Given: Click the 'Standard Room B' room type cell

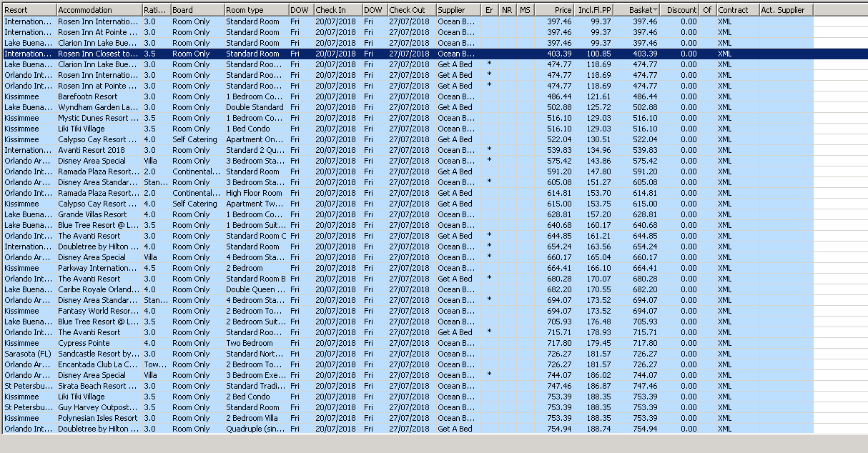Looking at the screenshot, I should pos(257,279).
